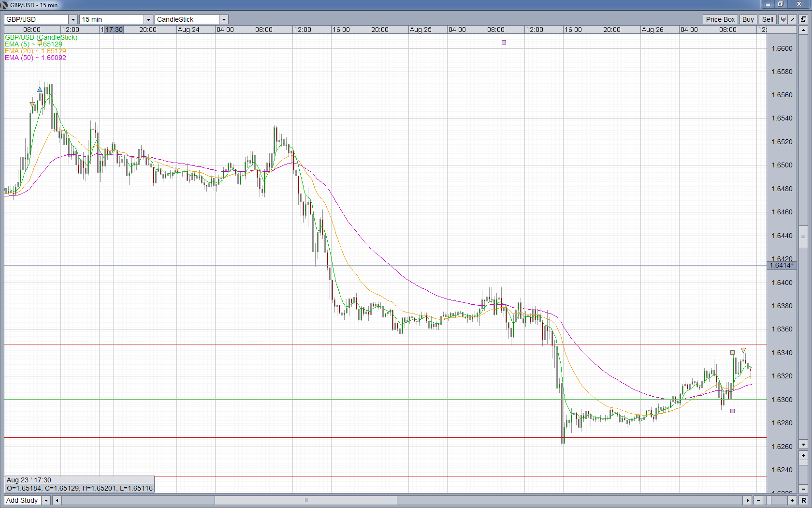Open the CandleStick chart type dropdown
The height and width of the screenshot is (508, 812).
[x=224, y=19]
